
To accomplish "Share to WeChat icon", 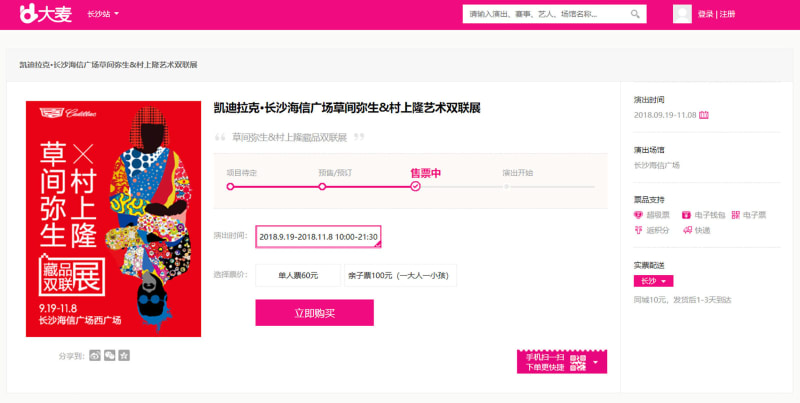I will (x=109, y=355).
